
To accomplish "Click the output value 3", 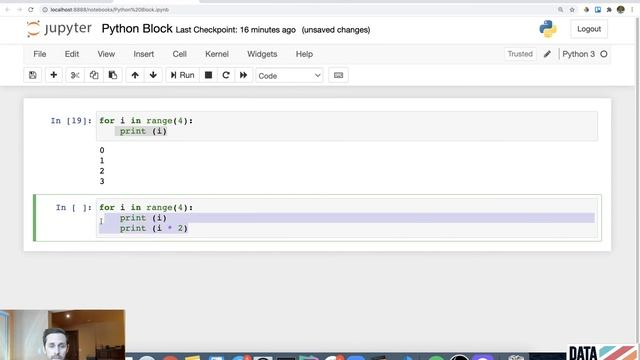I will [x=102, y=181].
